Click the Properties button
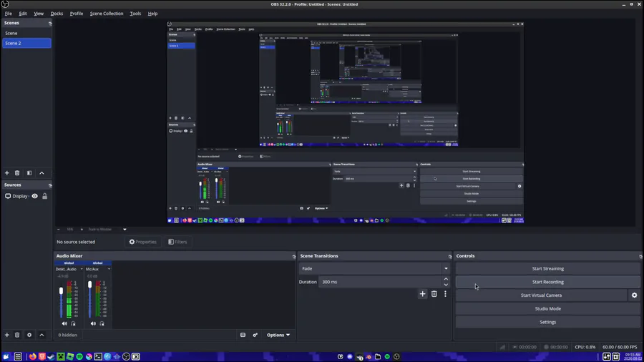Viewport: 644px width, 362px height. 142,242
